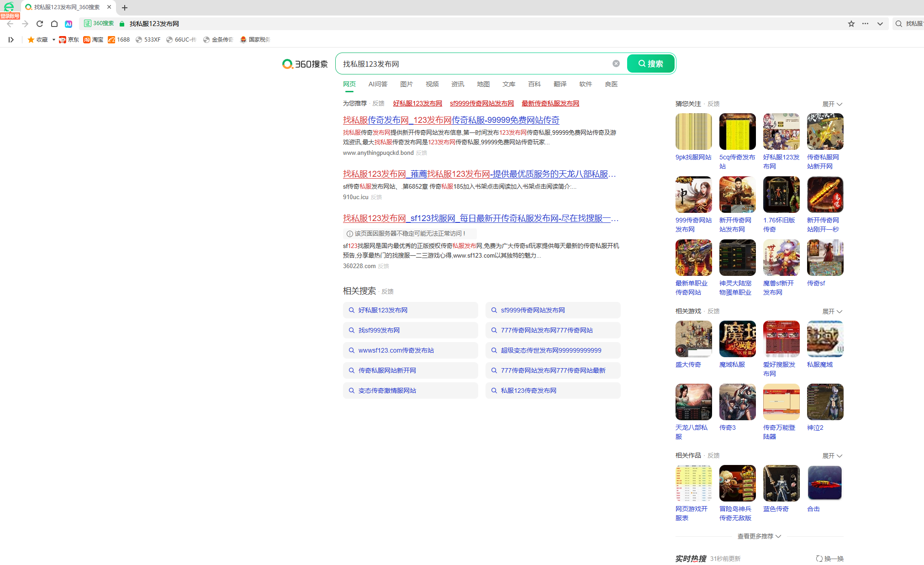Switch to the 地图 tab
This screenshot has width=924, height=565.
point(483,84)
